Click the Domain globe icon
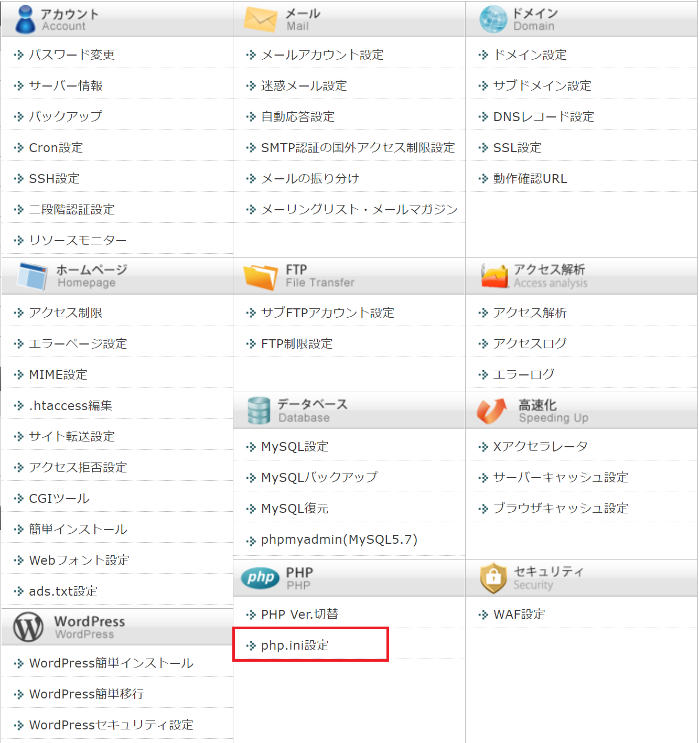Image resolution: width=700 pixels, height=743 pixels. (x=493, y=19)
